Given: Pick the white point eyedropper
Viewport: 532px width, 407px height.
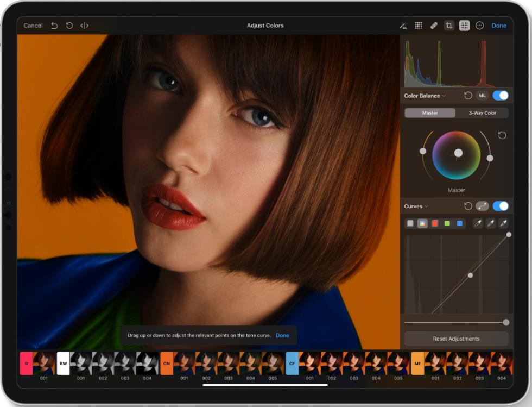Looking at the screenshot, I should click(x=504, y=223).
